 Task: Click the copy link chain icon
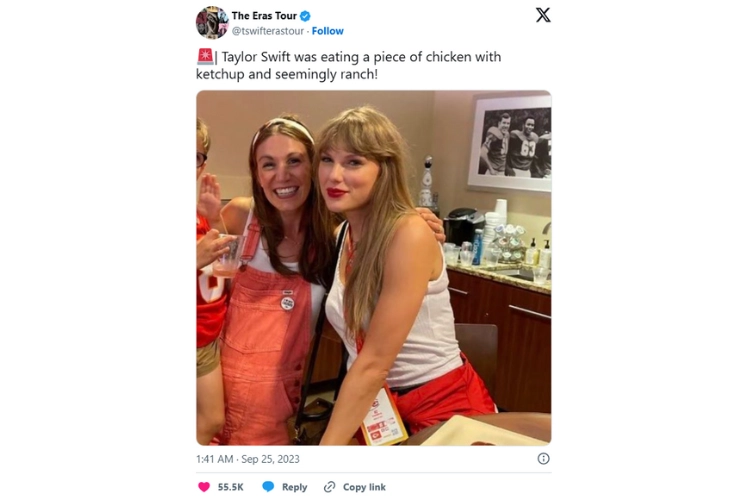330,487
